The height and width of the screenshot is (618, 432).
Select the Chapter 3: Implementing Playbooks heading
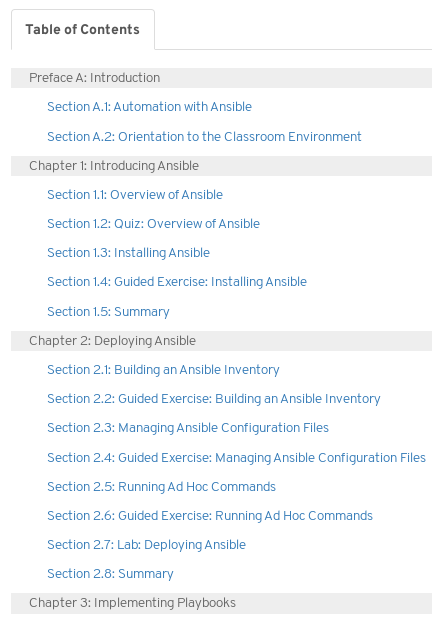click(222, 603)
